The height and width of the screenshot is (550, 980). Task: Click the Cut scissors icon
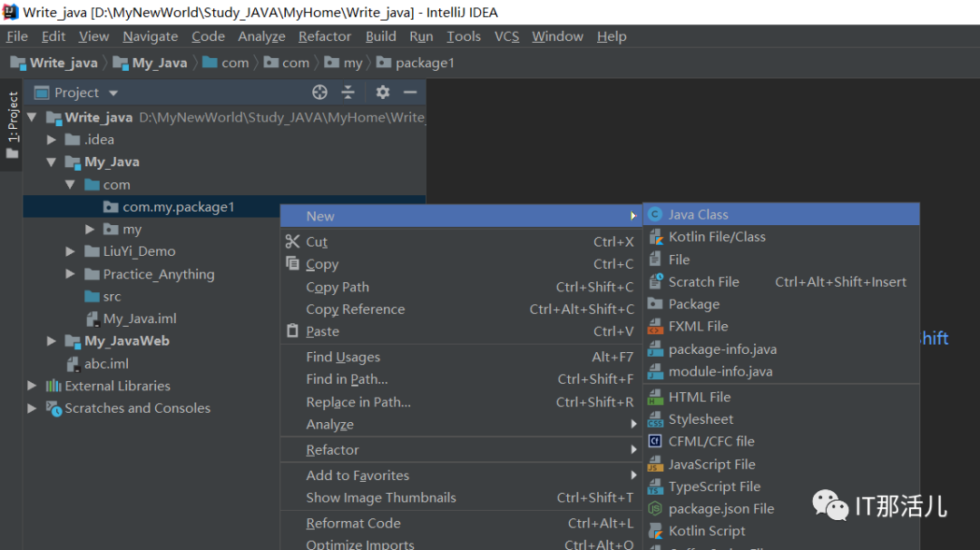pos(292,241)
